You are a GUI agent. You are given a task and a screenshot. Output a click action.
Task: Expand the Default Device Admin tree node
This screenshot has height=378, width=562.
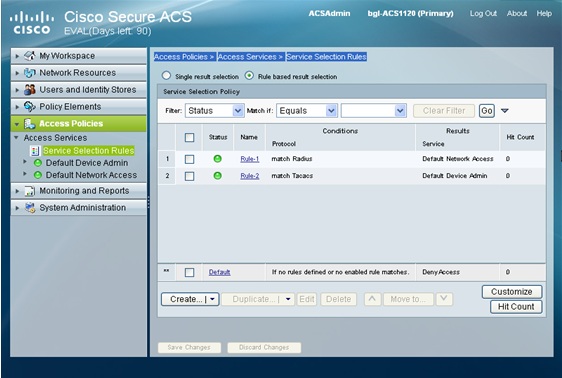click(x=25, y=162)
